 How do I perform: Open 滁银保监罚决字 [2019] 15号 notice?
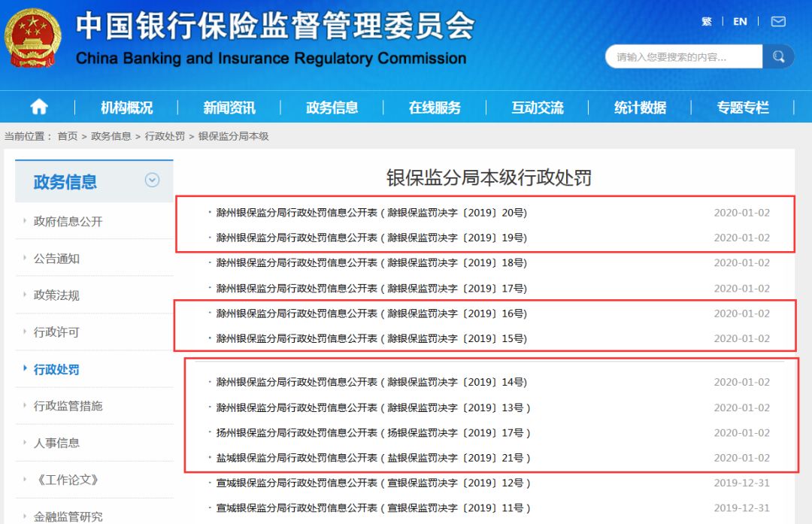click(371, 338)
